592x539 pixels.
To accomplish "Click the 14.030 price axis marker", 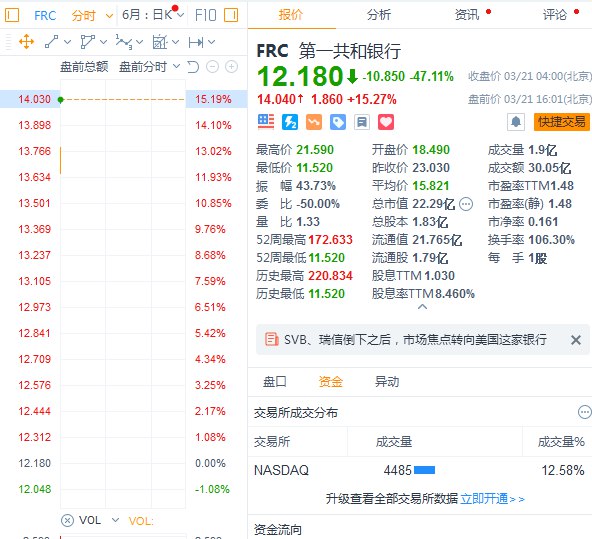I will (34, 99).
